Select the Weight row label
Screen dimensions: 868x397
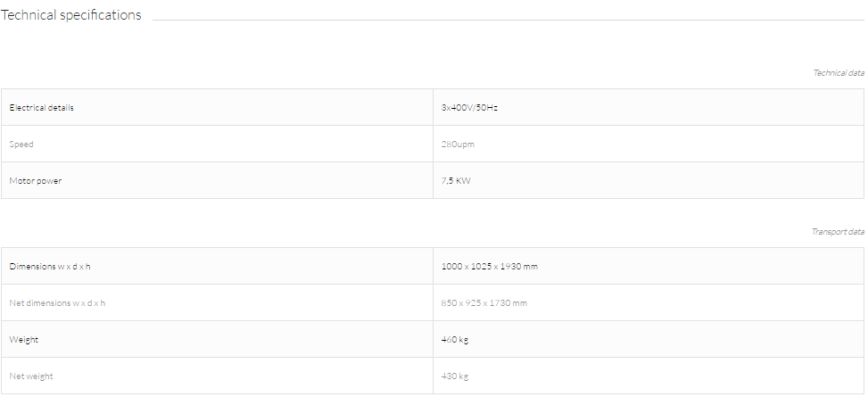click(24, 339)
